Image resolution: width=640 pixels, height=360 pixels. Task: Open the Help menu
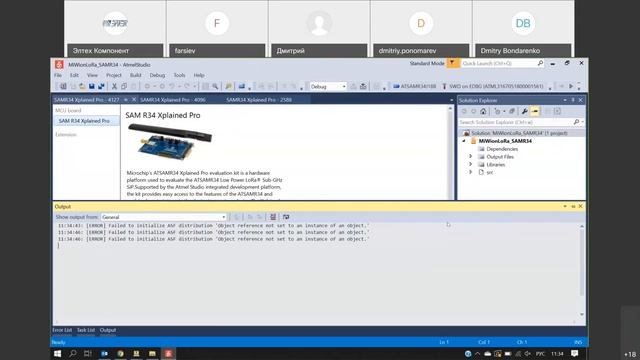pos(199,75)
